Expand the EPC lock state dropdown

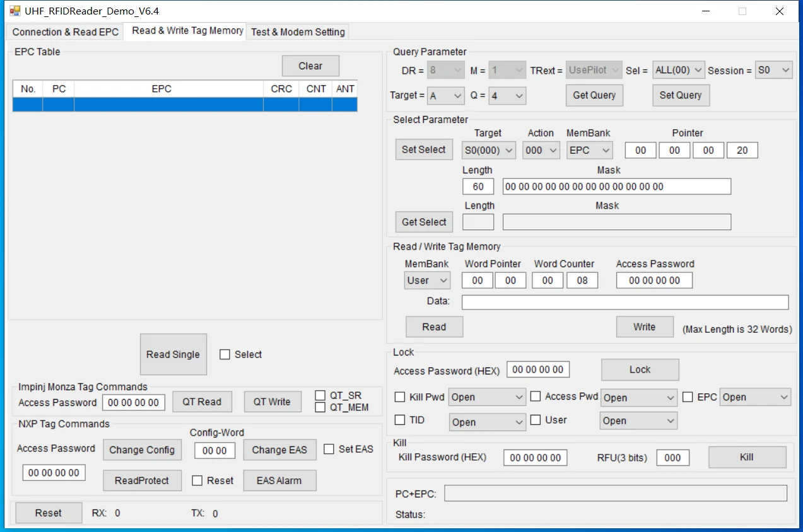click(x=755, y=397)
